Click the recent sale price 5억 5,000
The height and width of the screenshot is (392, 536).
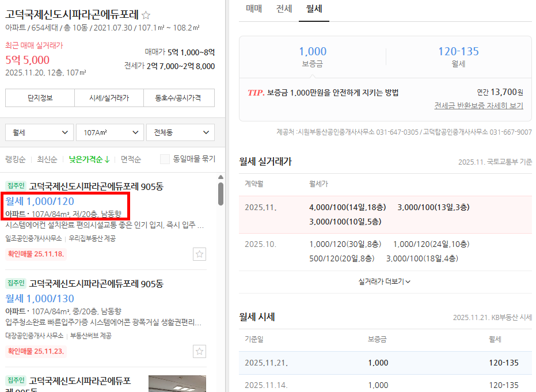(x=28, y=60)
